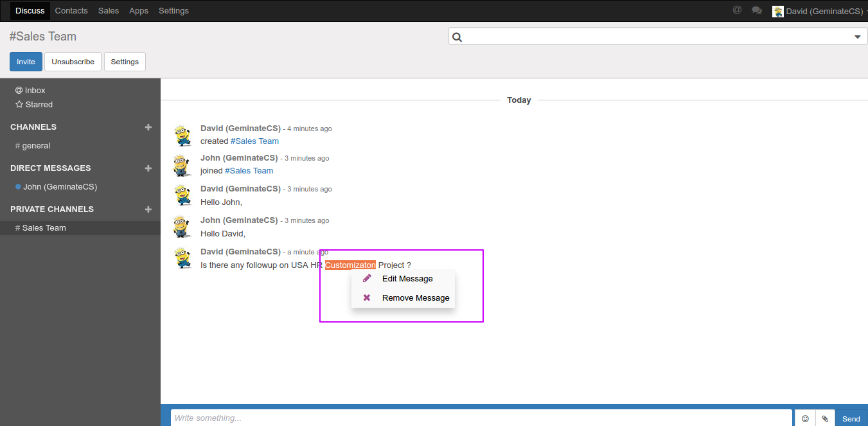Screen dimensions: 868x426
Task: Choose Edit Message from the context menu
Action: point(403,279)
